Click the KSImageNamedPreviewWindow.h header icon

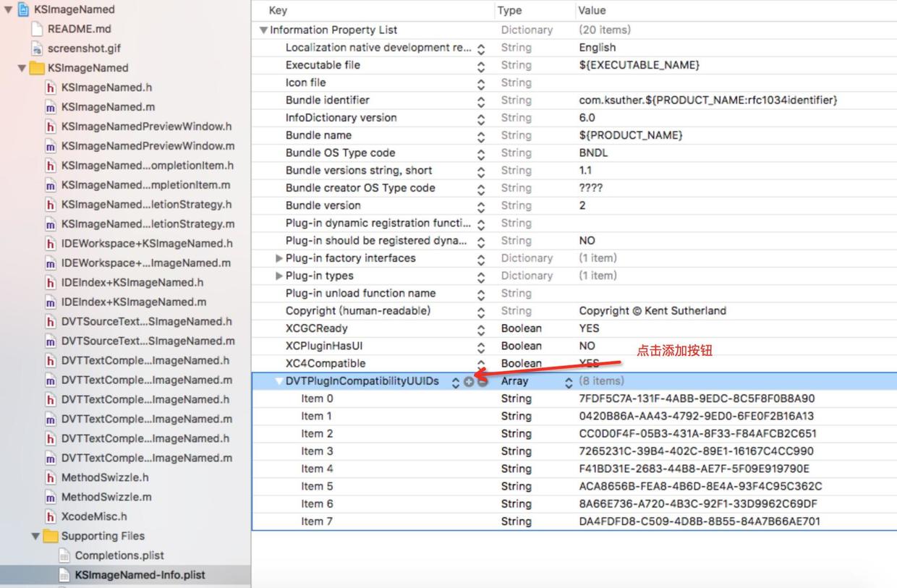[50, 127]
